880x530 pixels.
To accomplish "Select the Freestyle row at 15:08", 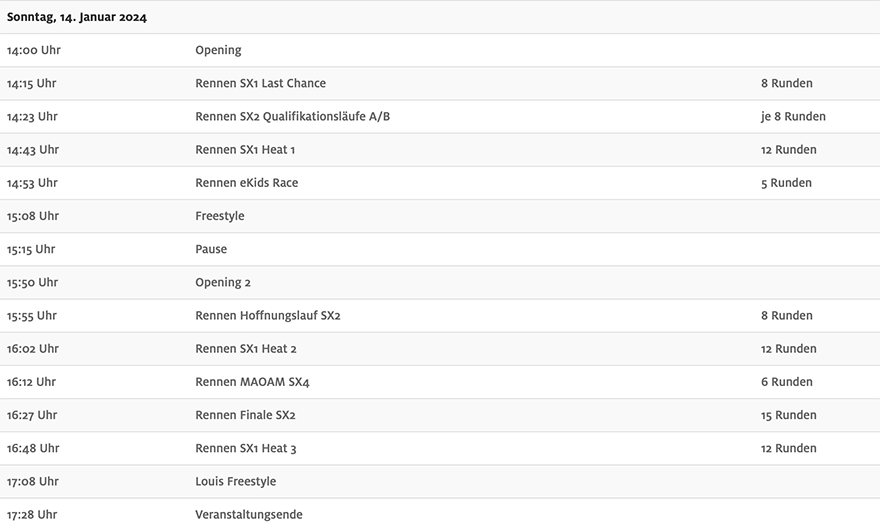I will click(440, 216).
